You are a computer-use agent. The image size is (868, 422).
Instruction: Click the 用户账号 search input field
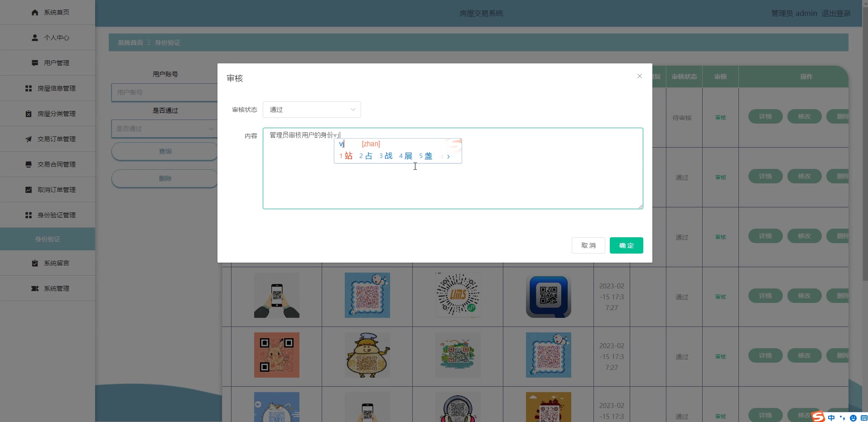pyautogui.click(x=164, y=92)
